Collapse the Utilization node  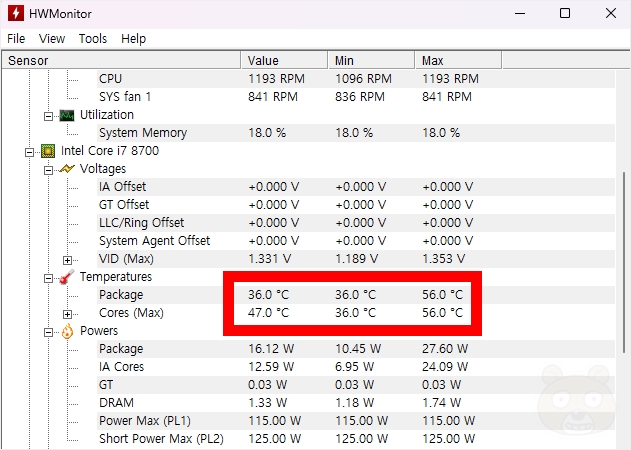(48, 116)
